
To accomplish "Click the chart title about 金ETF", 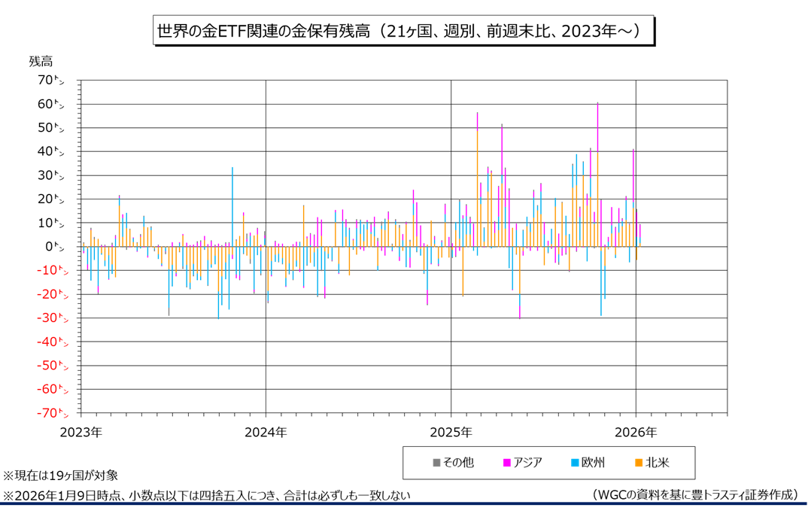I will pyautogui.click(x=402, y=32).
